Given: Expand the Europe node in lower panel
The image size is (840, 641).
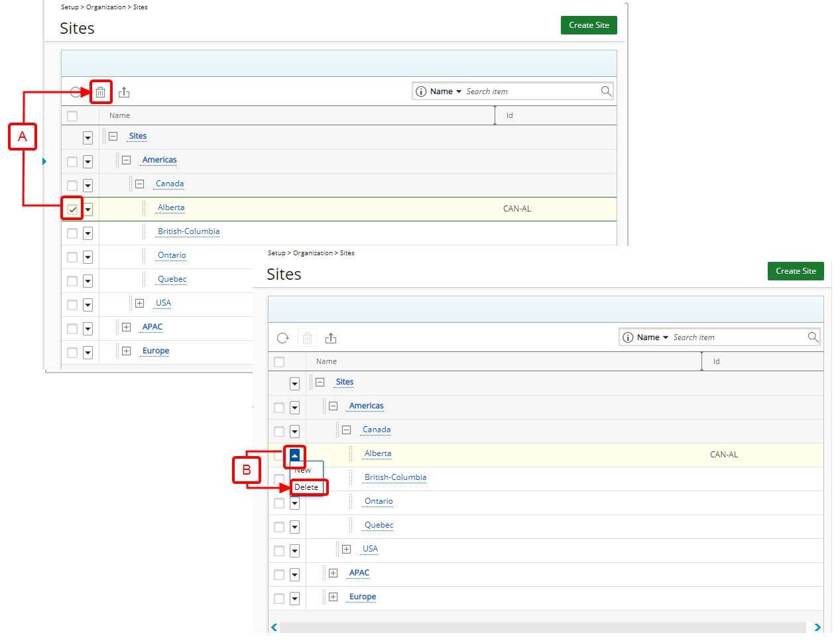Looking at the screenshot, I should (333, 597).
